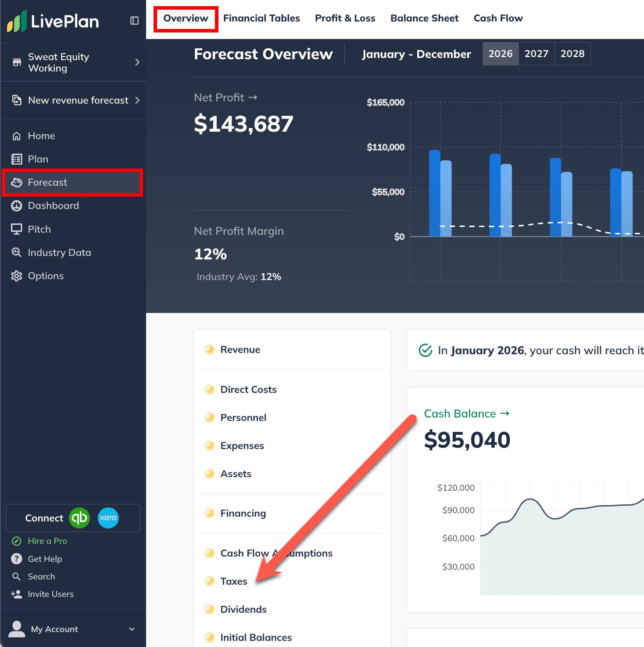
Task: Expand the New revenue forecast selector
Action: (x=137, y=101)
